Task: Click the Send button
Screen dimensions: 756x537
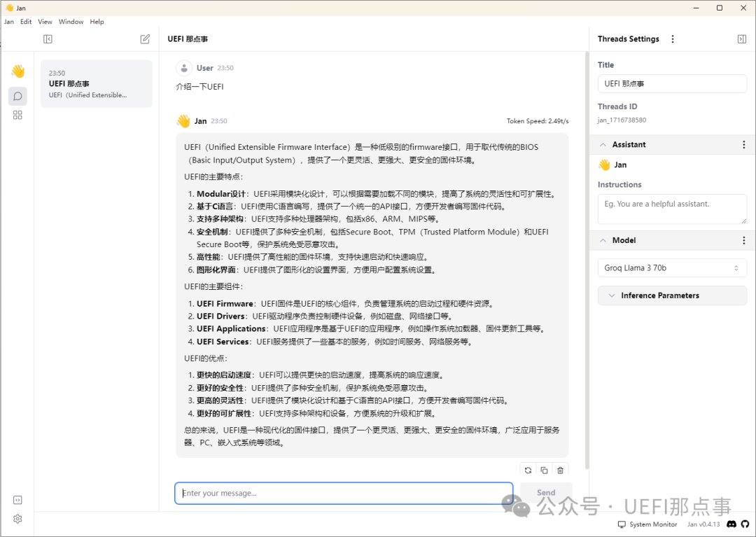Action: click(x=546, y=493)
